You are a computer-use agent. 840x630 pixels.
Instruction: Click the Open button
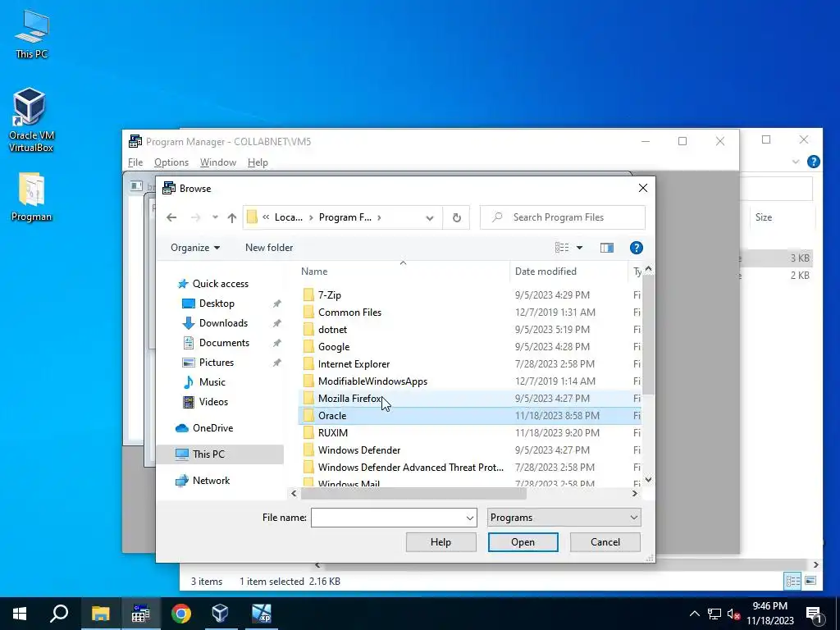click(523, 542)
